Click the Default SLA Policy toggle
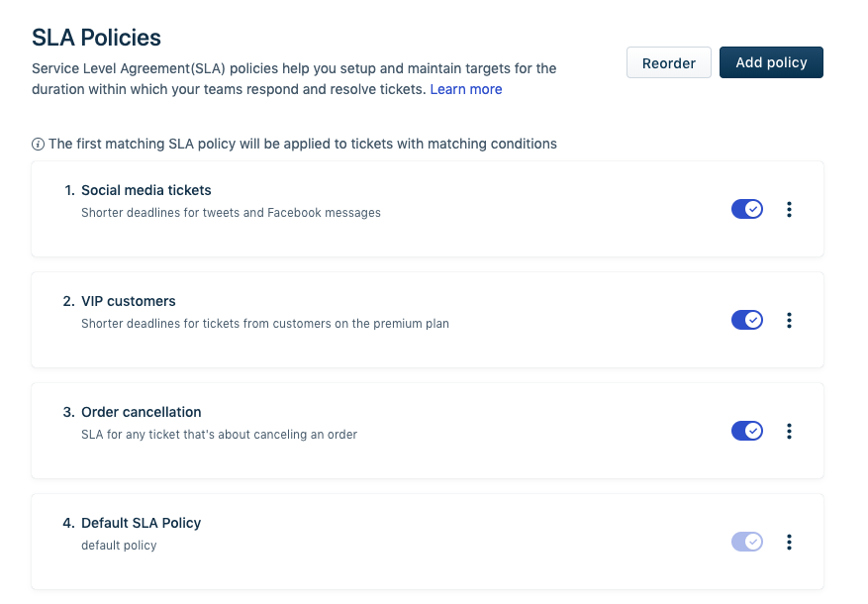 point(747,542)
